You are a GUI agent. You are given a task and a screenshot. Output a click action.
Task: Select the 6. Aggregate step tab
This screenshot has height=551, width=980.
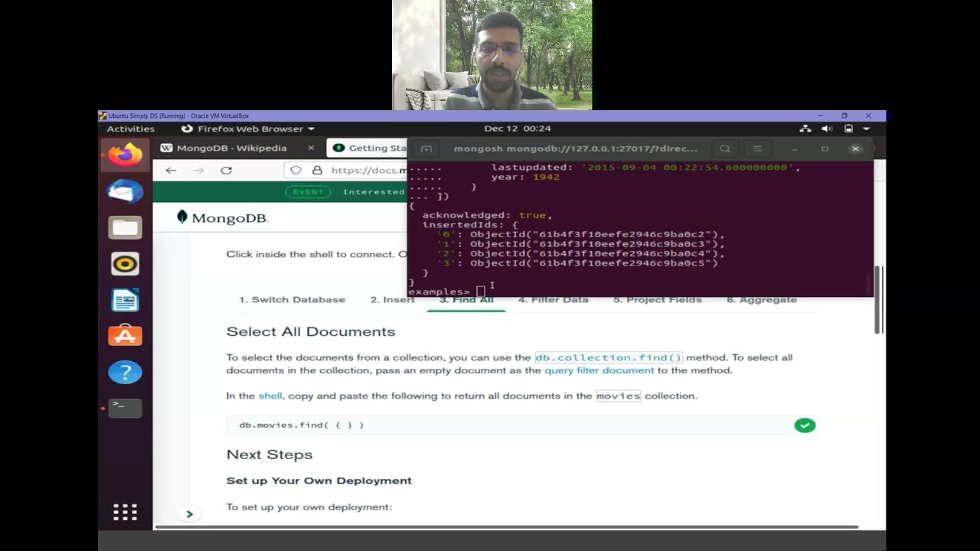pos(762,299)
